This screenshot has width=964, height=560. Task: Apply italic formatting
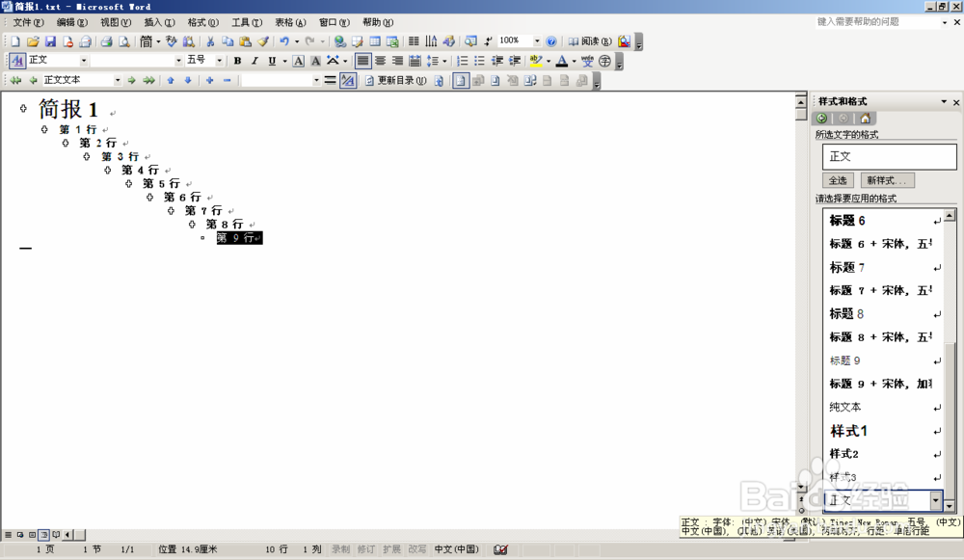(254, 61)
